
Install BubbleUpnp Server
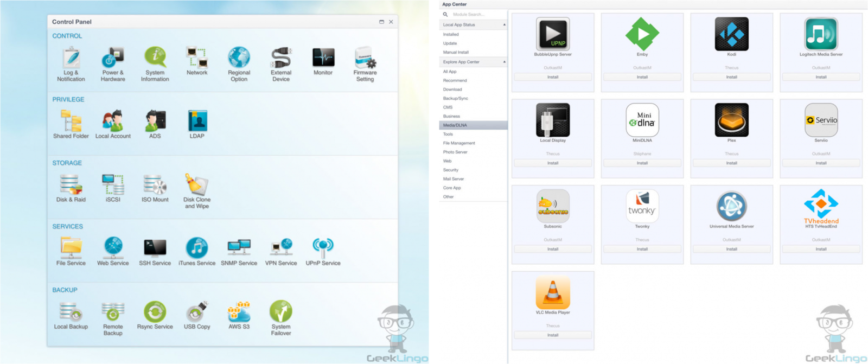tap(553, 77)
